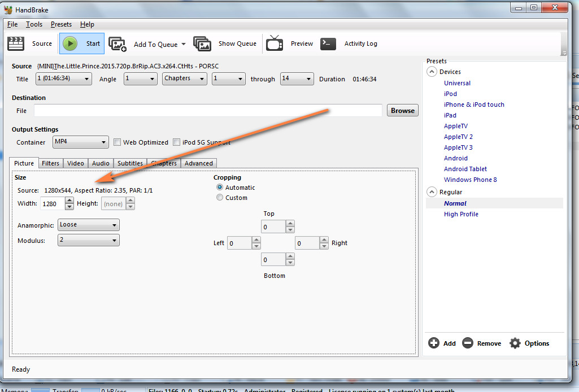Viewport: 579px width, 392px height.
Task: Select the iPhone & iPod touch preset
Action: click(474, 104)
